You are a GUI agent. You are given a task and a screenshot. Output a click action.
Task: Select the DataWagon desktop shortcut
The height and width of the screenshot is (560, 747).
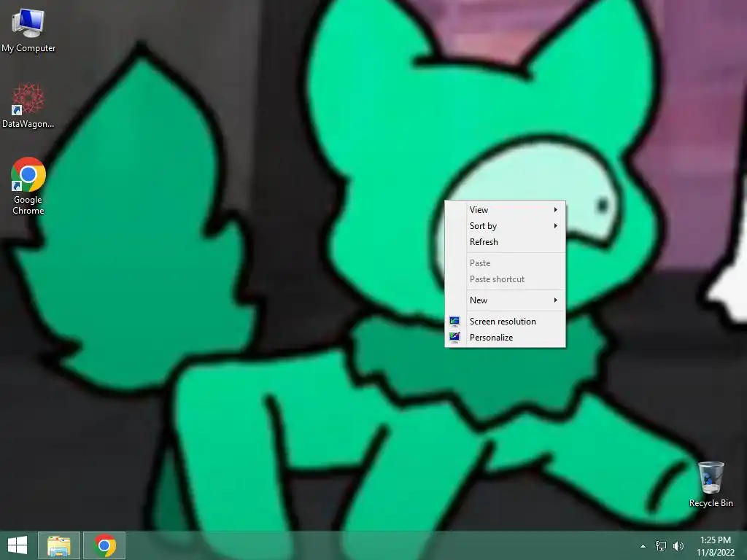coord(28,106)
